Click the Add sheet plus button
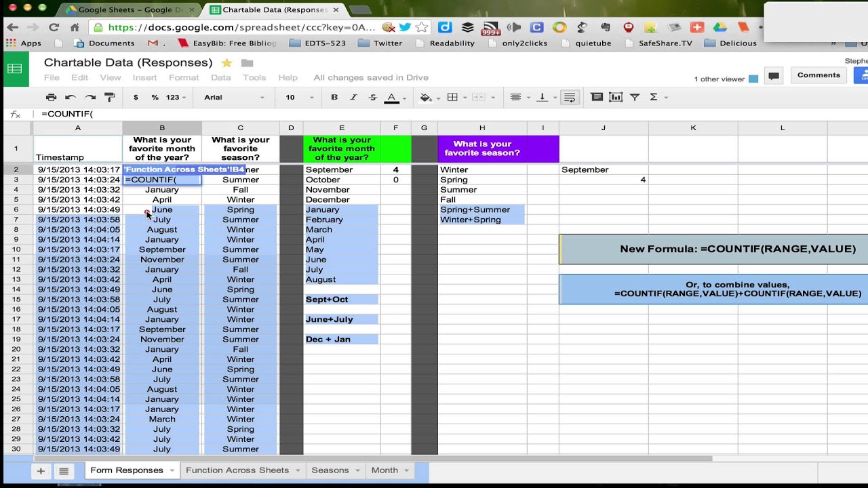The image size is (868, 488). (x=41, y=470)
